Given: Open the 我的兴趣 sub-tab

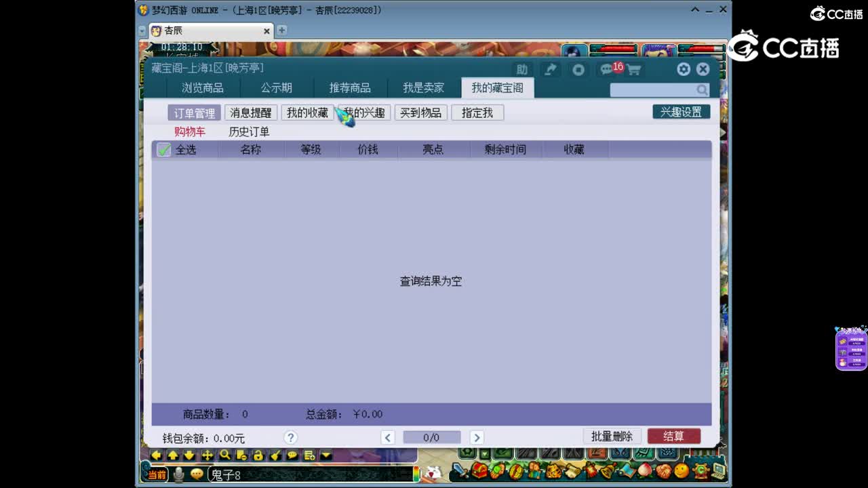Looking at the screenshot, I should (x=365, y=113).
